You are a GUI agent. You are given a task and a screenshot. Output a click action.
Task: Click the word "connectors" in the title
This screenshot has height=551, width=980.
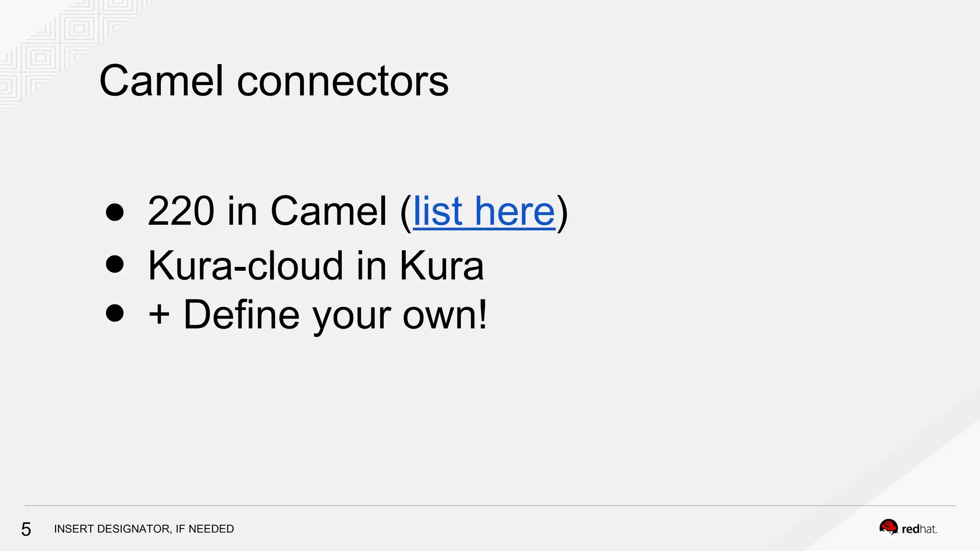pos(343,81)
